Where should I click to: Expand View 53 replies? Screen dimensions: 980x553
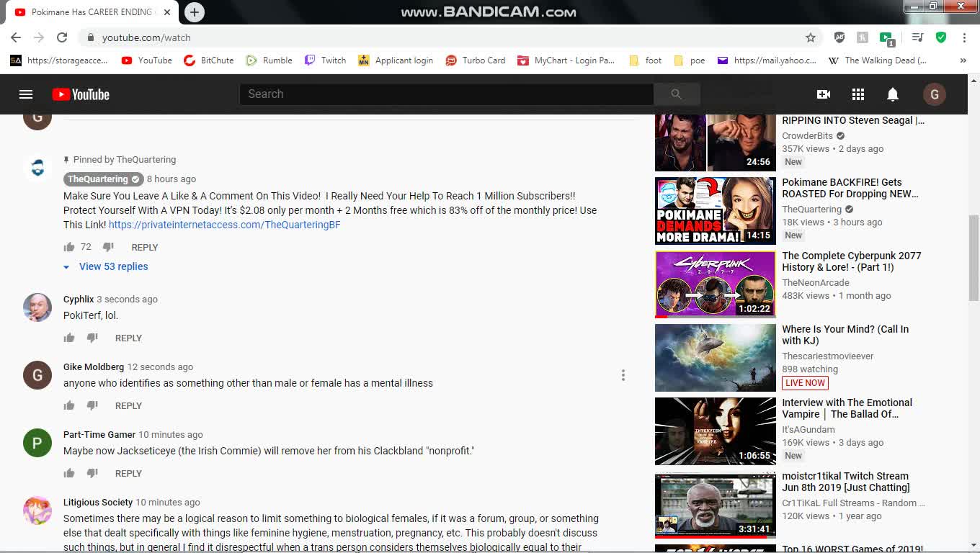click(x=106, y=266)
